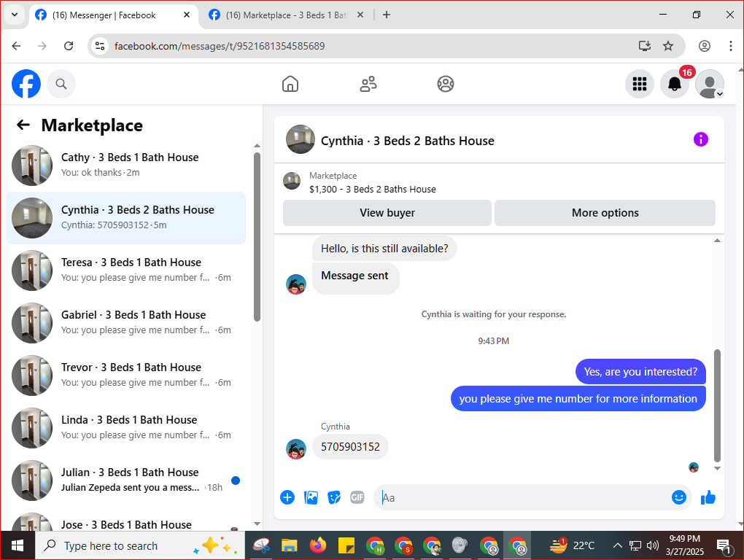Open notifications bell with 16 badge
Image resolution: width=744 pixels, height=560 pixels.
tap(675, 84)
